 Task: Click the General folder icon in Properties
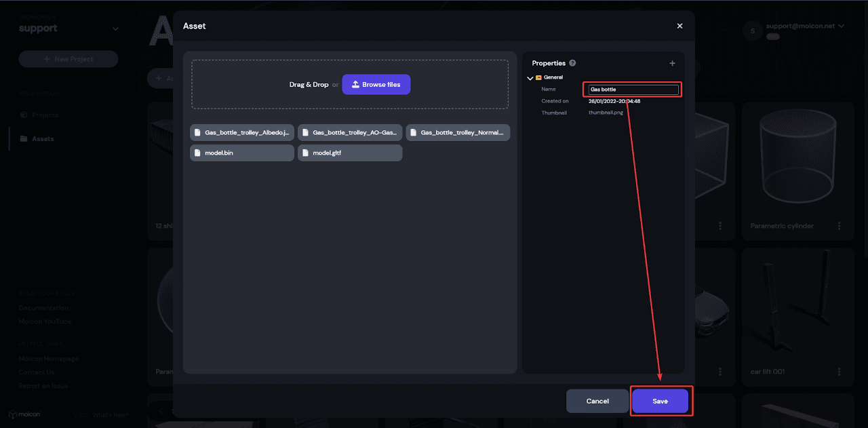click(x=538, y=77)
